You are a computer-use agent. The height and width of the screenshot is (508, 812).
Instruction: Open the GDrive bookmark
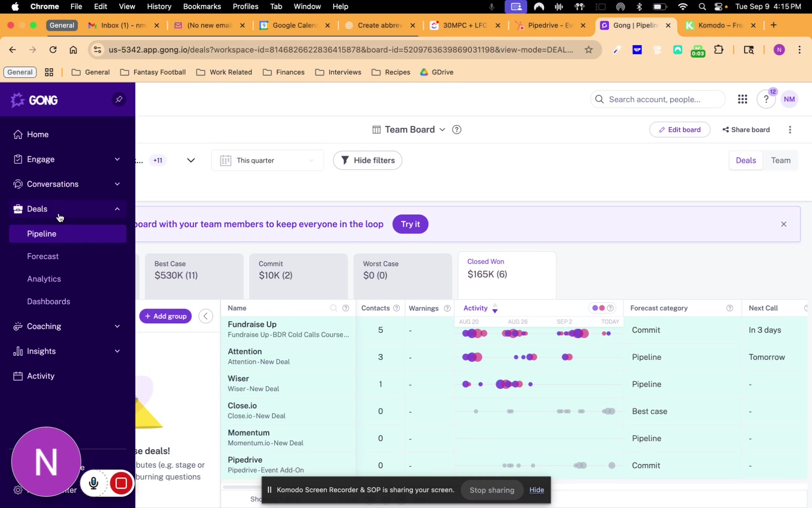point(437,72)
